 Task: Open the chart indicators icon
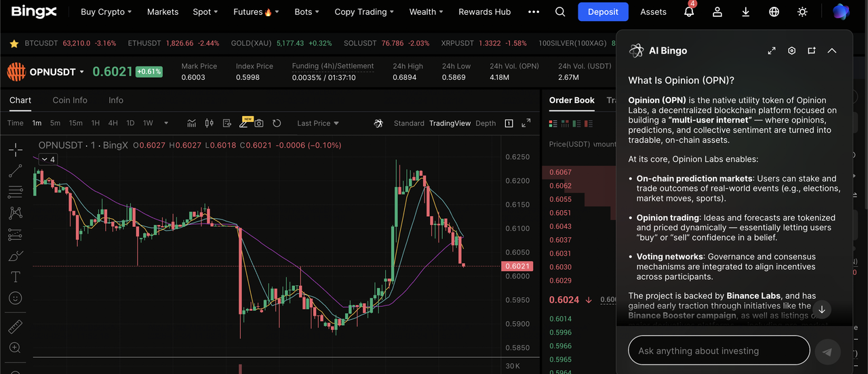[x=192, y=123]
